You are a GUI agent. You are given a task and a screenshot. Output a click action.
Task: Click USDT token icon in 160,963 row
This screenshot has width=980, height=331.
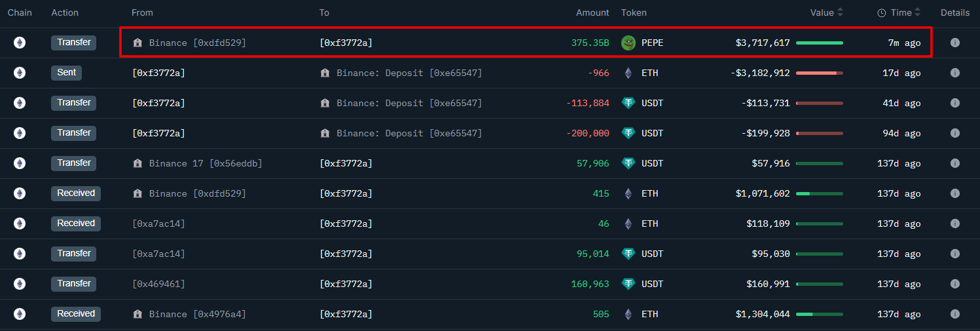click(x=628, y=284)
